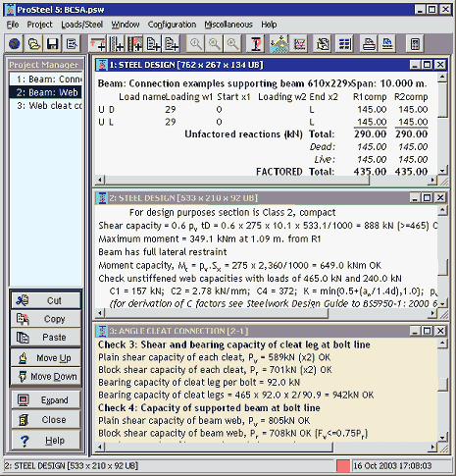Open the calculator icon in toolbar
Image resolution: width=456 pixels, height=476 pixels.
pyautogui.click(x=415, y=43)
